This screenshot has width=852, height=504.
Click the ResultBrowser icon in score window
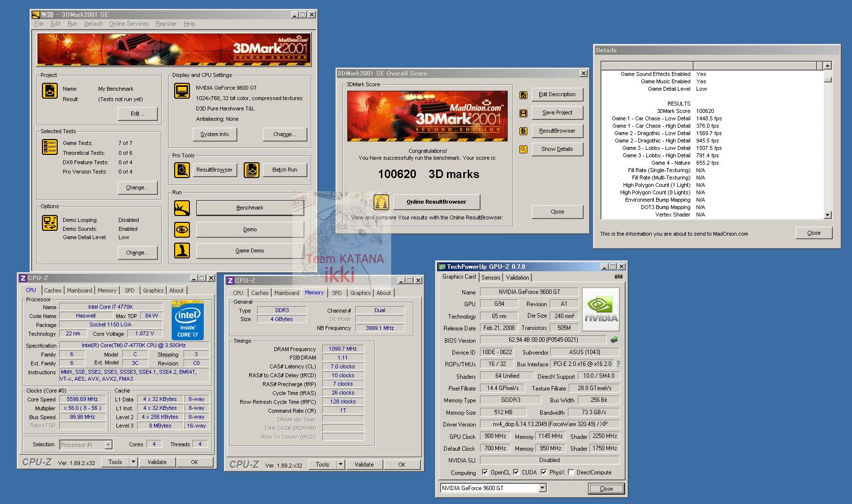(523, 131)
